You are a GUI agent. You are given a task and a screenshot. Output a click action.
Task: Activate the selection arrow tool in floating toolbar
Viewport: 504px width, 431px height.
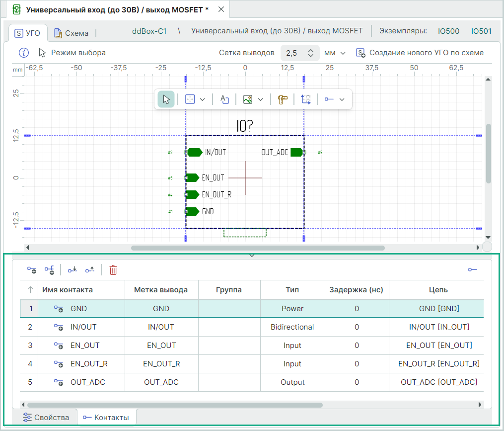tap(166, 99)
